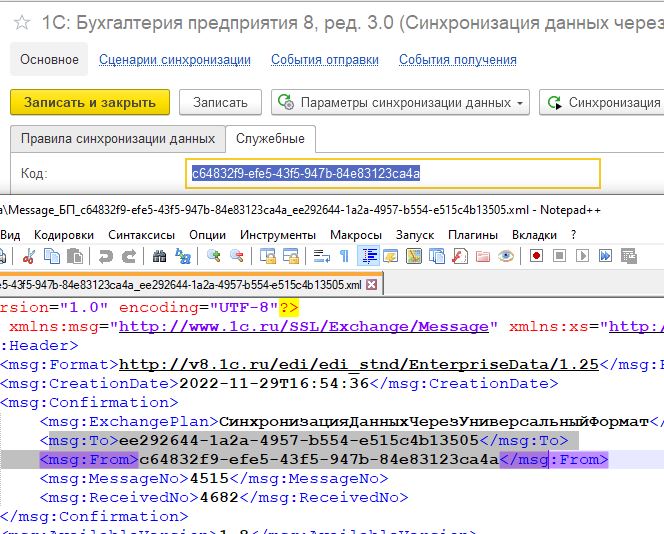
Task: Click run macro multiple times icon
Action: click(606, 256)
